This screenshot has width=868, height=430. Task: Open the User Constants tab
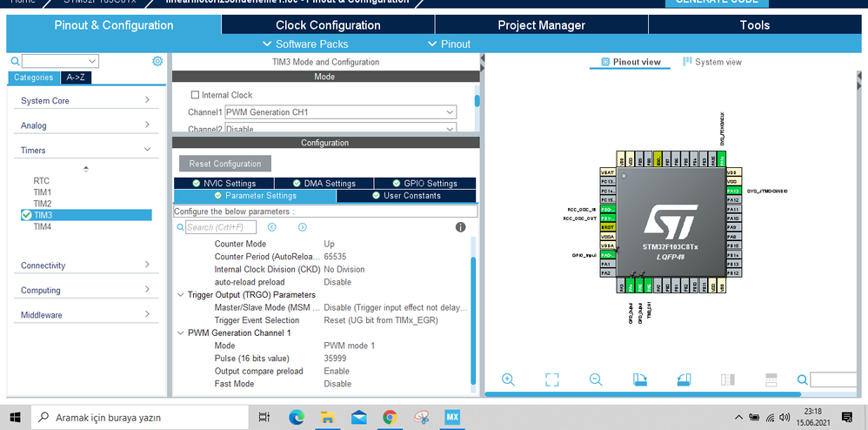(x=406, y=196)
